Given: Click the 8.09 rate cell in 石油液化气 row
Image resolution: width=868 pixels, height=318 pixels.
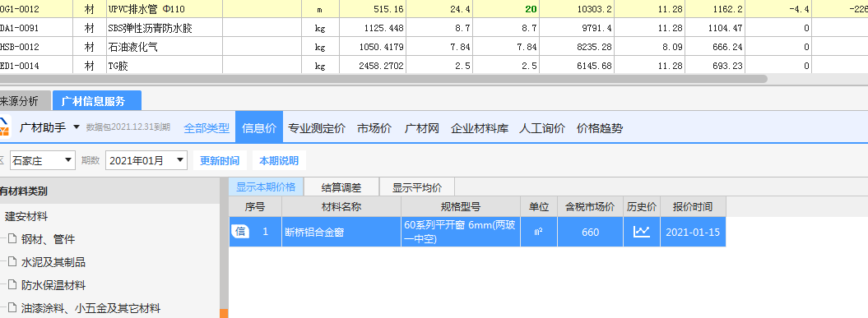Looking at the screenshot, I should coord(649,47).
